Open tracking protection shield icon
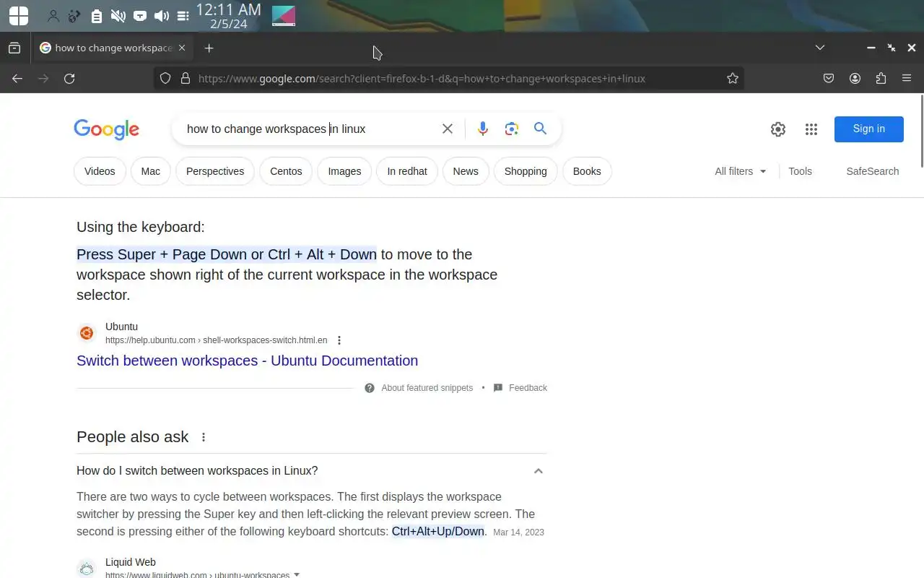Viewport: 924px width, 578px height. pos(165,78)
